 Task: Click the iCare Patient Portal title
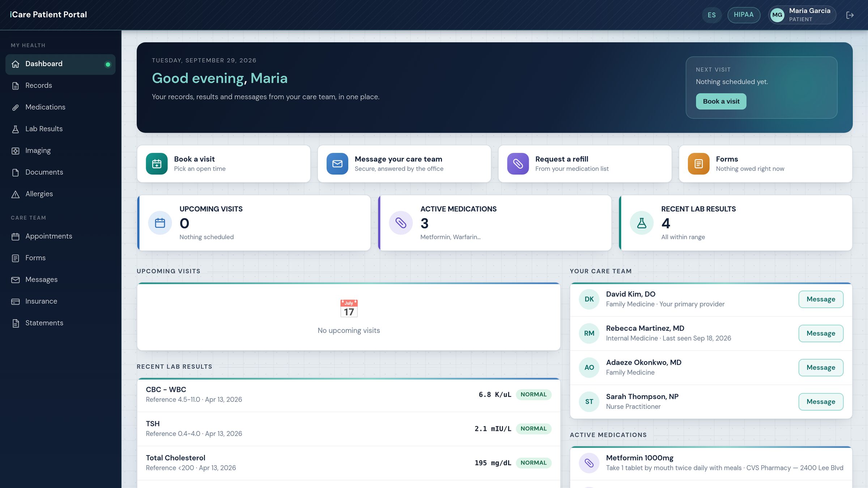[x=48, y=15]
